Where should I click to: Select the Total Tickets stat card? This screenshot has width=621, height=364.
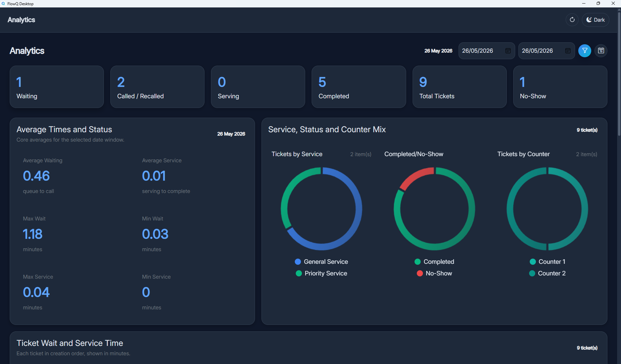(459, 87)
